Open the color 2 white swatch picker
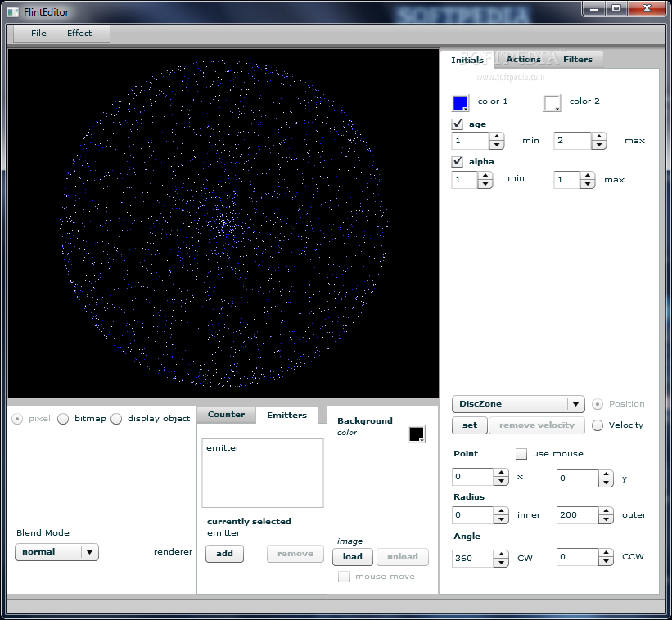The image size is (672, 620). pos(552,103)
